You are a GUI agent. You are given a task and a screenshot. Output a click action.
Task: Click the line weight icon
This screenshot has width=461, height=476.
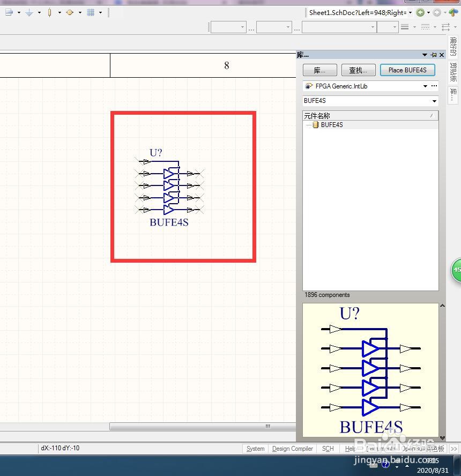(405, 27)
